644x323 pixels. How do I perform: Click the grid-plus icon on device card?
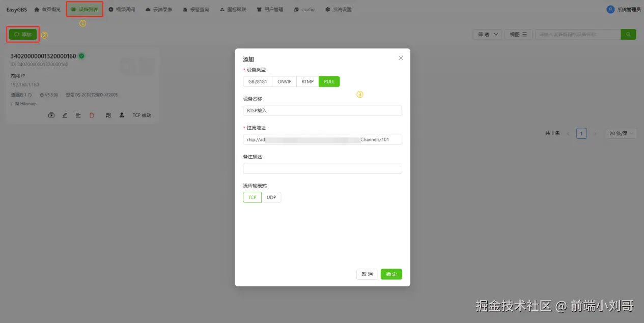108,115
